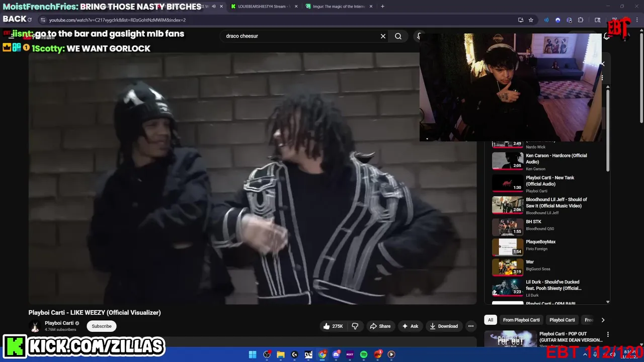Select the From Playboi Carti chip
The height and width of the screenshot is (362, 644).
click(521, 320)
